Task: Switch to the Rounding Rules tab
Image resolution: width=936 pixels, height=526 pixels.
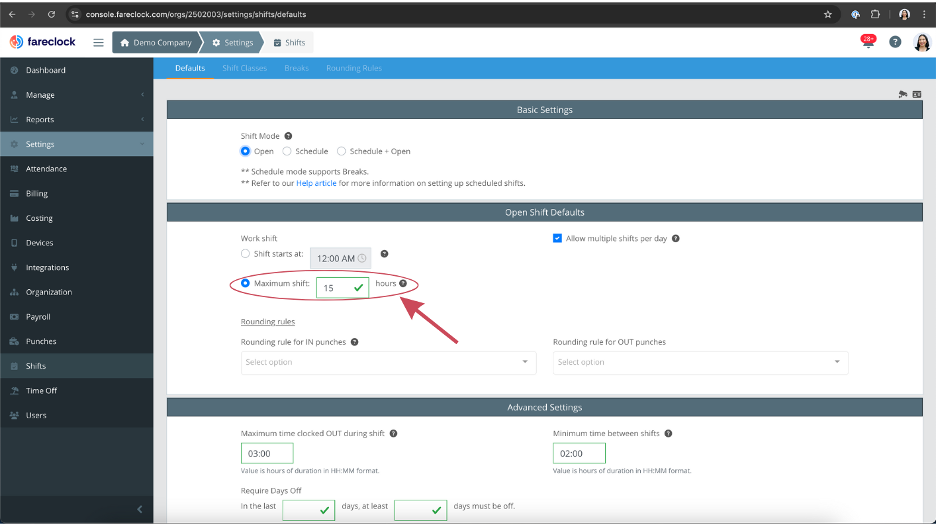Action: point(354,68)
